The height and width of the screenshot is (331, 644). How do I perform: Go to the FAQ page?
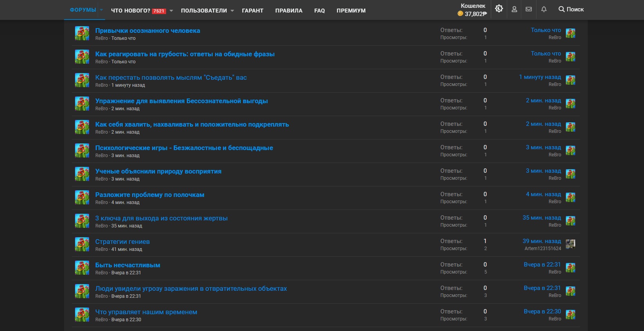[320, 11]
